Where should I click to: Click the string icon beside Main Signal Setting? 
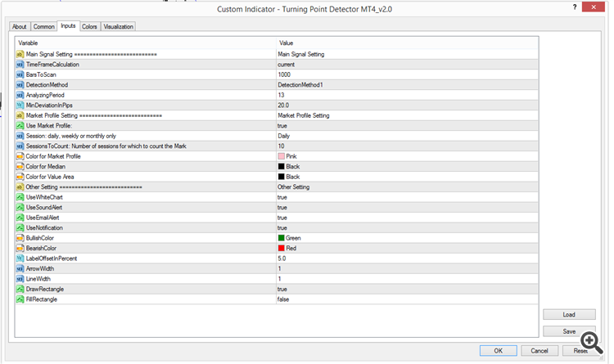(20, 54)
